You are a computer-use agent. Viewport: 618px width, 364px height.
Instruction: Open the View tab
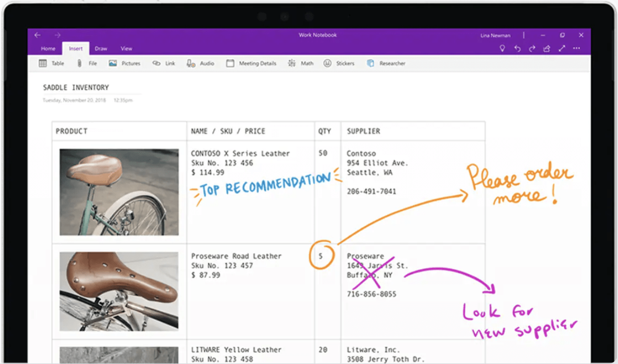point(126,48)
